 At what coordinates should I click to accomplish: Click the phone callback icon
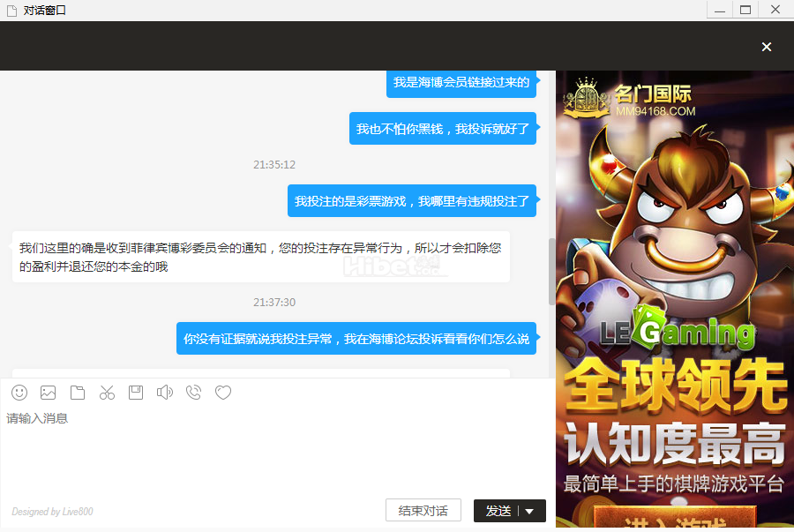point(194,393)
